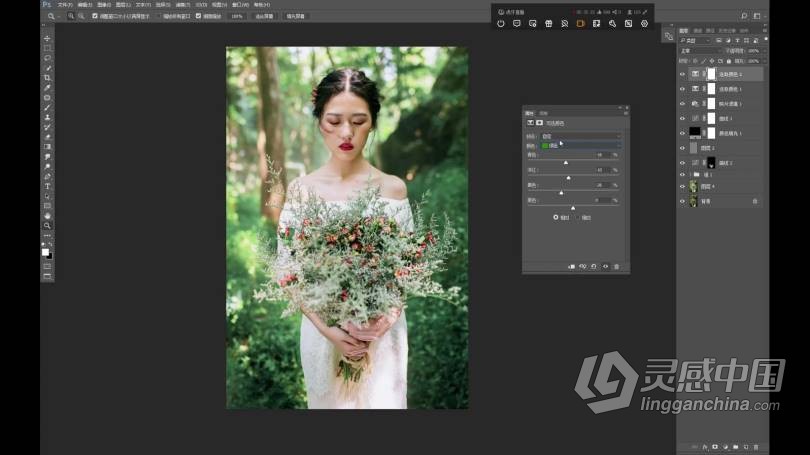Click the power icon in livestream overlay

point(501,24)
